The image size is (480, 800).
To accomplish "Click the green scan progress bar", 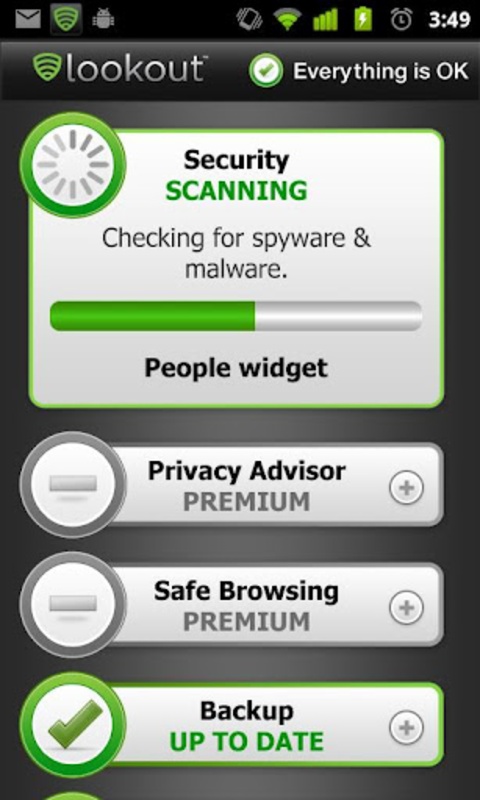I will click(236, 316).
